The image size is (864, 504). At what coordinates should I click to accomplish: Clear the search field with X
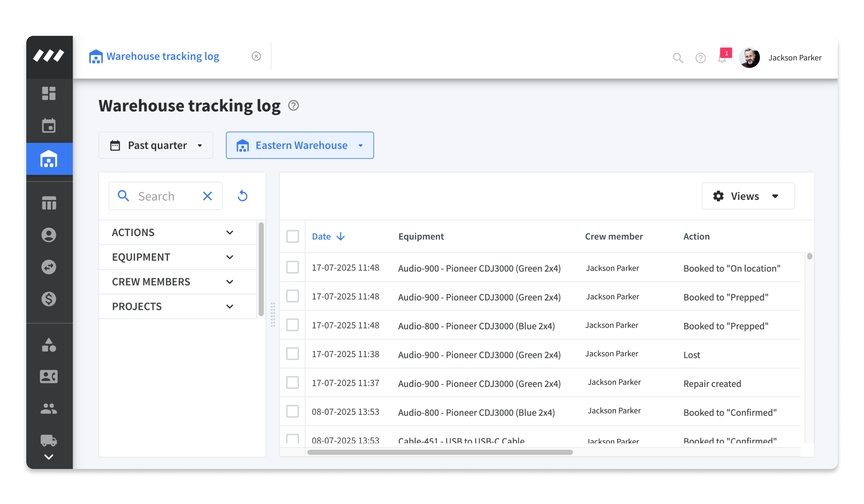[207, 196]
